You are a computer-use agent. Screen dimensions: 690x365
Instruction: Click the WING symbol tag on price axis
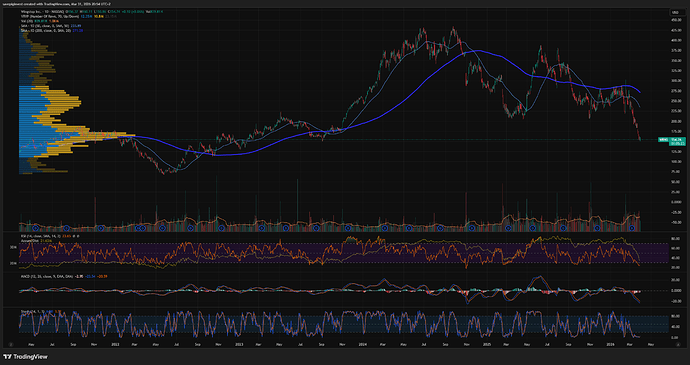[663, 140]
